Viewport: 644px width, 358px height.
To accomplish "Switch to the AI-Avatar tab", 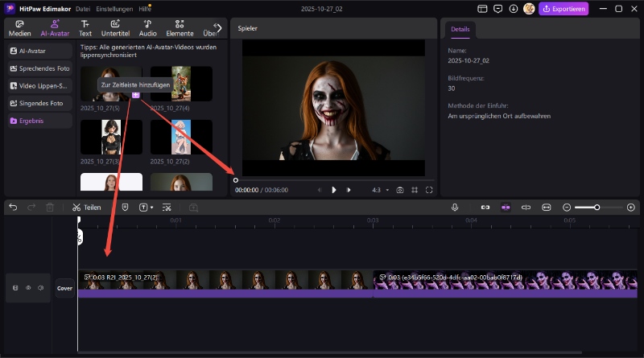I will (55, 28).
